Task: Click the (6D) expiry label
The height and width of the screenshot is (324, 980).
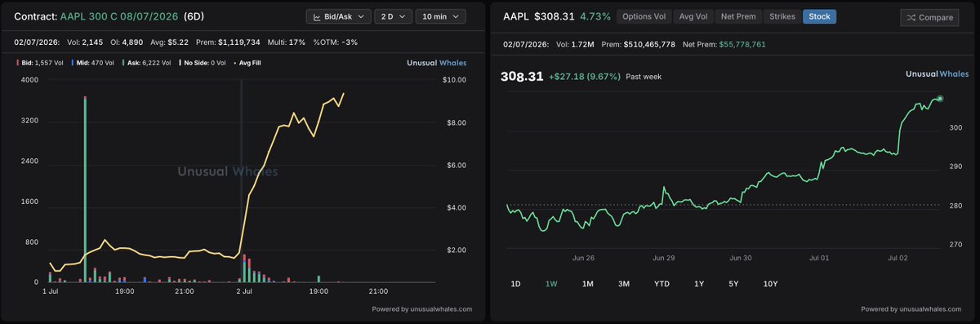Action: tap(194, 16)
